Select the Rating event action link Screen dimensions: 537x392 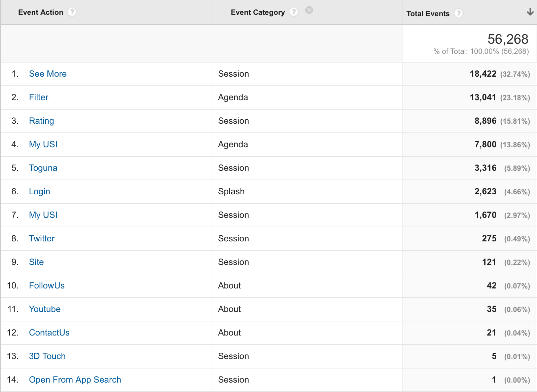[x=41, y=121]
